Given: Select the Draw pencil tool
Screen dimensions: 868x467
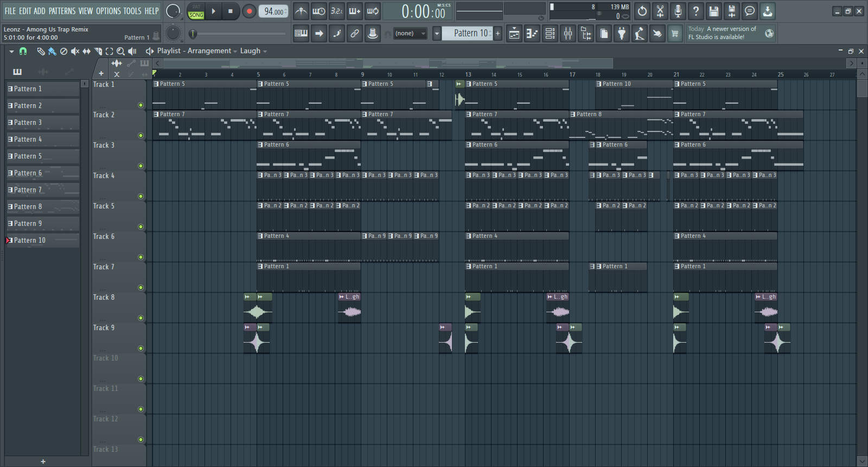Looking at the screenshot, I should (41, 51).
